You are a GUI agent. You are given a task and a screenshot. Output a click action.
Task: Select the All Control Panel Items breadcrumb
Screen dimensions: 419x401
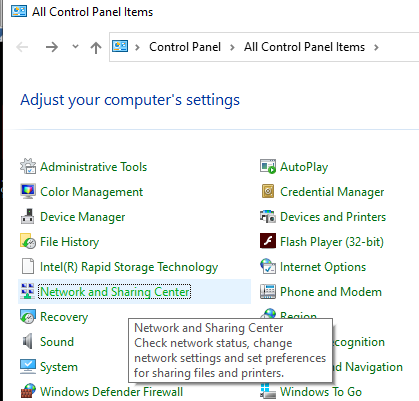[x=304, y=47]
